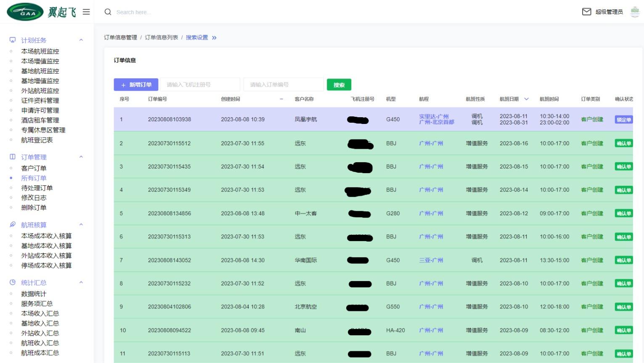This screenshot has width=644, height=363.
Task: Click aircraft type G280
Action: click(x=393, y=213)
